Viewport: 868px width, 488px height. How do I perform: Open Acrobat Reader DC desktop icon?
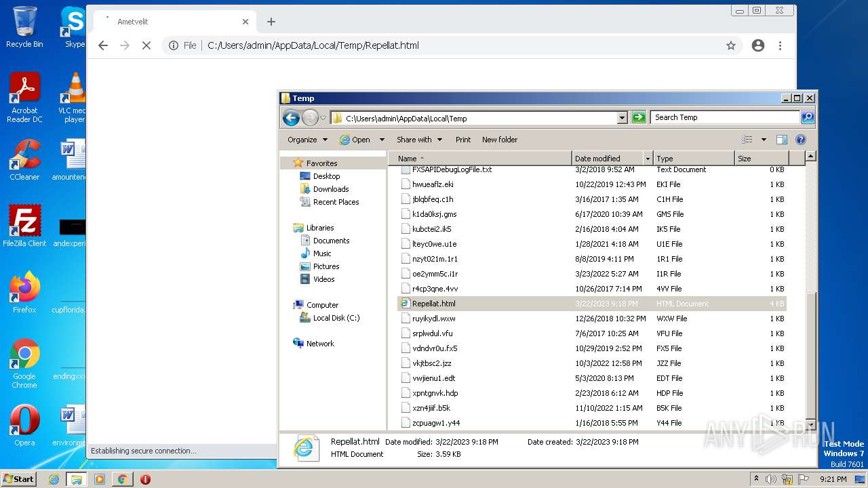24,98
